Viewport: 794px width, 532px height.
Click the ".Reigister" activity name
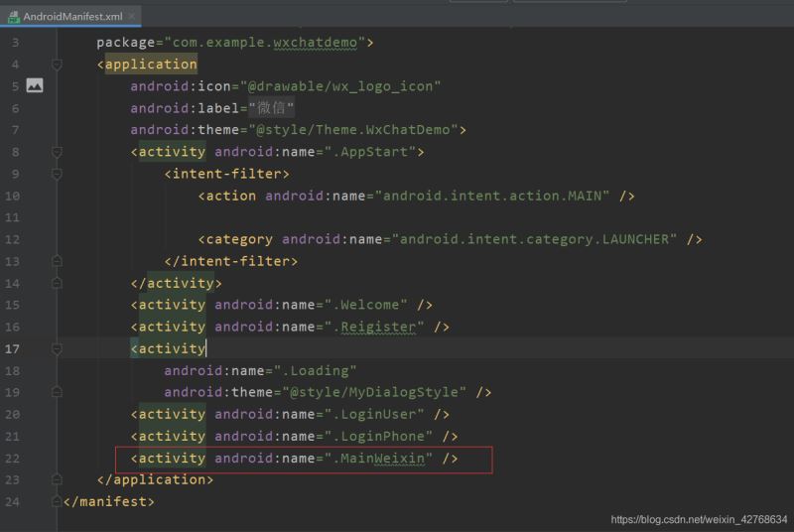click(374, 327)
